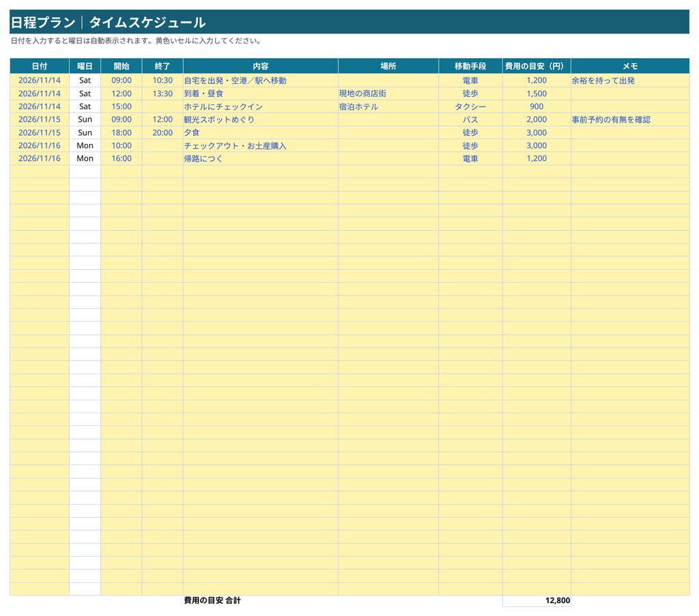The width and height of the screenshot is (699, 616).
Task: Select the 終了 header cell
Action: click(x=162, y=66)
